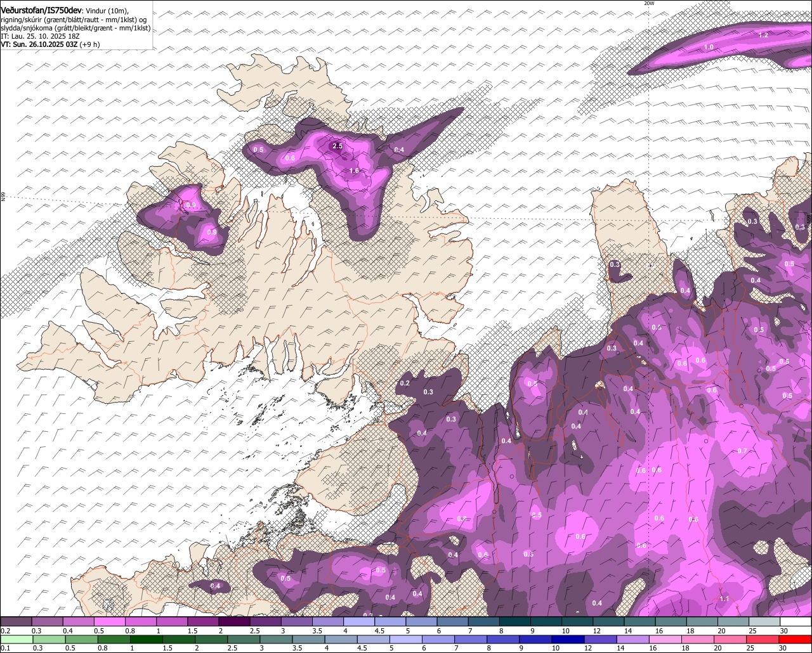Screen dimensions: 812x653
Task: Click the 1.0 value in the northeast snow band
Action: [709, 48]
